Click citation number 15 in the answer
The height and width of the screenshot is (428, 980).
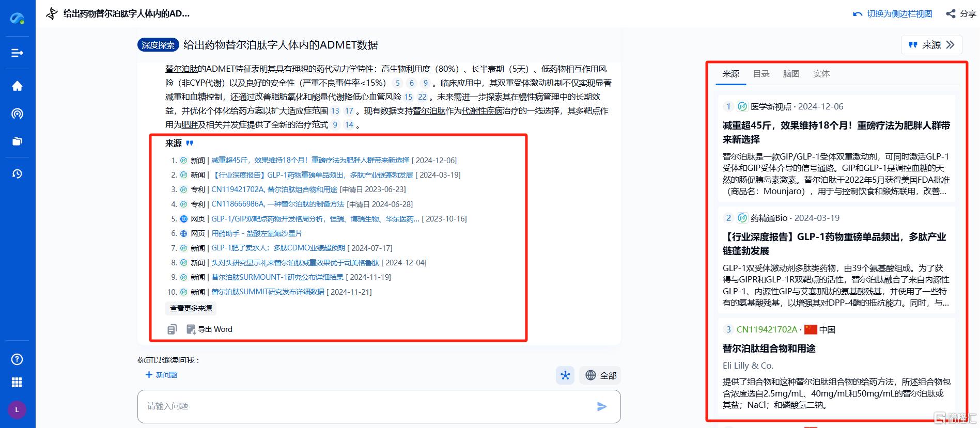click(408, 97)
